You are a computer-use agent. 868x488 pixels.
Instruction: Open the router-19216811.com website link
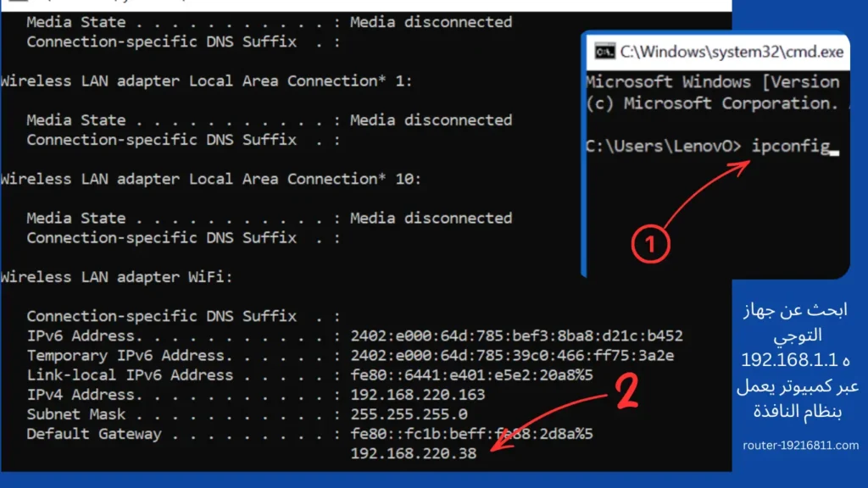(x=800, y=446)
